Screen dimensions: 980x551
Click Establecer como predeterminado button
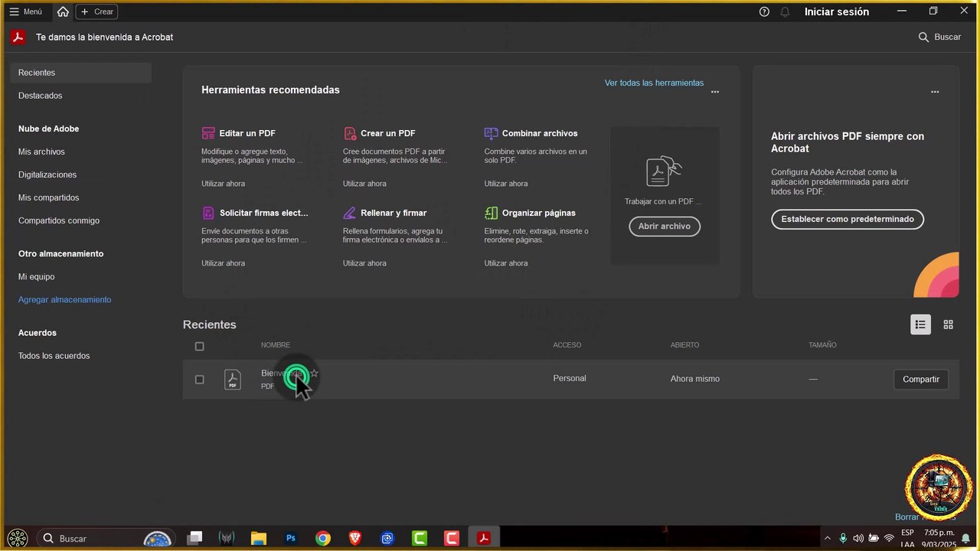tap(848, 219)
